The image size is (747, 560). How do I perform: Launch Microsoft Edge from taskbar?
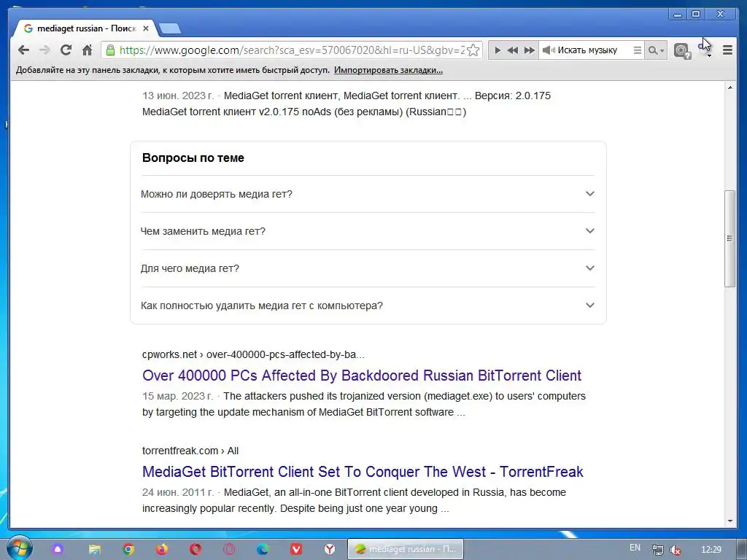(x=263, y=549)
